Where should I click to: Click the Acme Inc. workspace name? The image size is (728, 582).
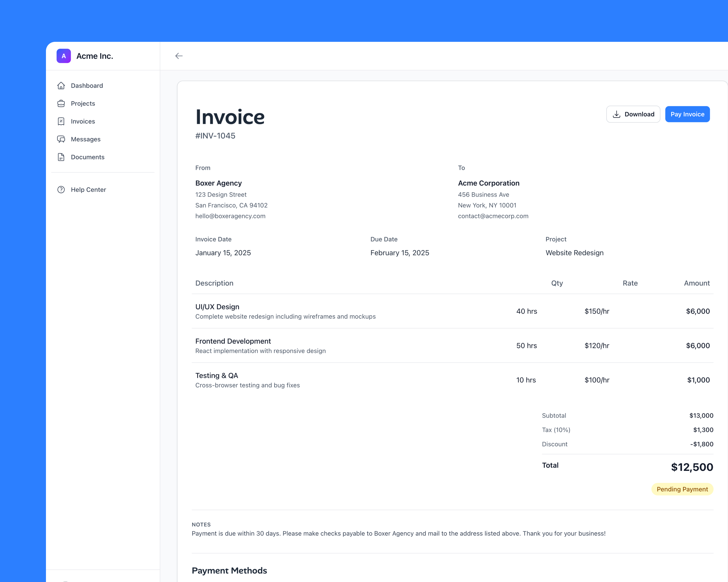(95, 56)
